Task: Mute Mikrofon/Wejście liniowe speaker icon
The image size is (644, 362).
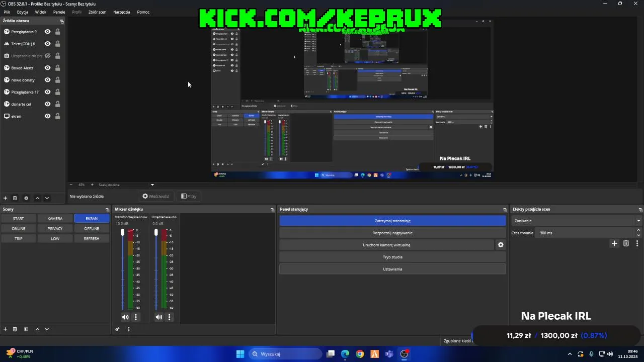Action: coord(125,317)
